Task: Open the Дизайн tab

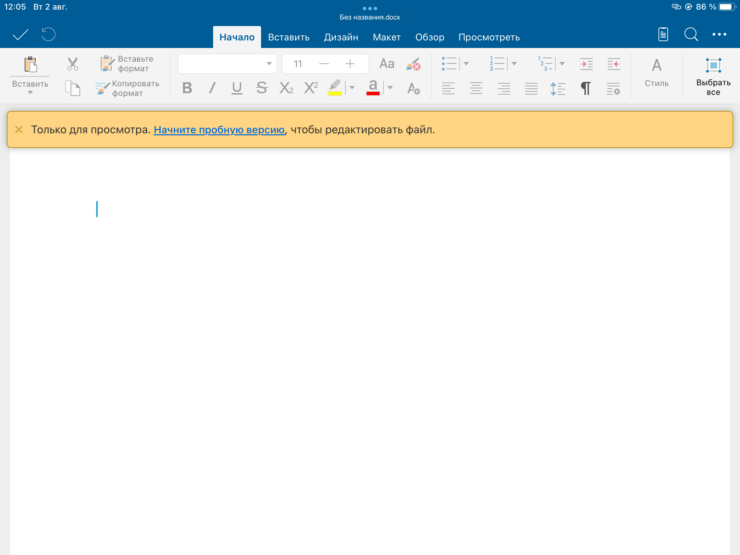Action: pos(341,37)
